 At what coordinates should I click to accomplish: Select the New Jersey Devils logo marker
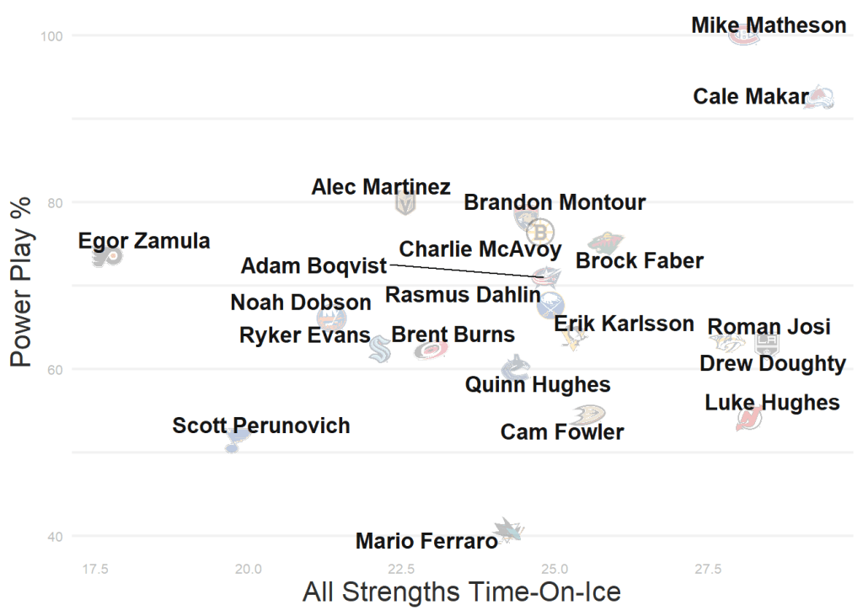click(748, 418)
